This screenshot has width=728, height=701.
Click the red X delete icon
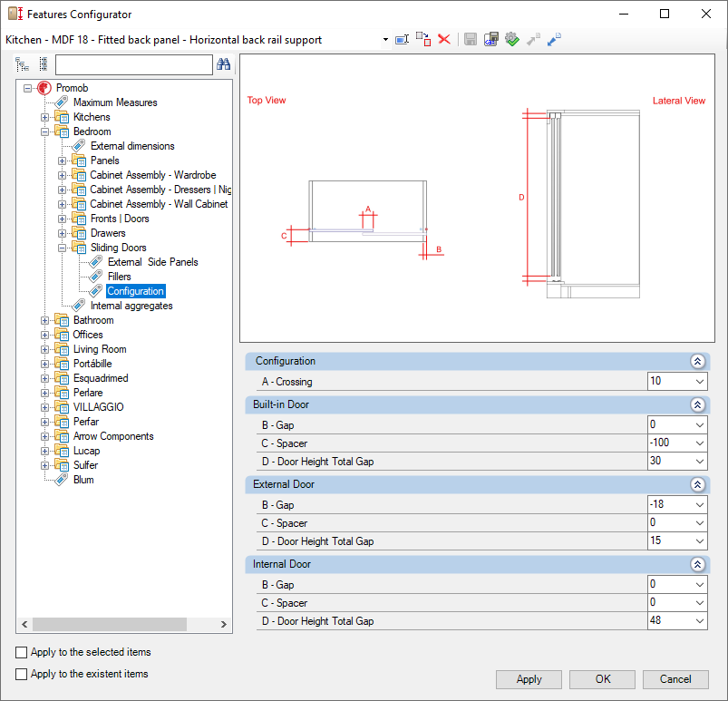click(x=444, y=40)
